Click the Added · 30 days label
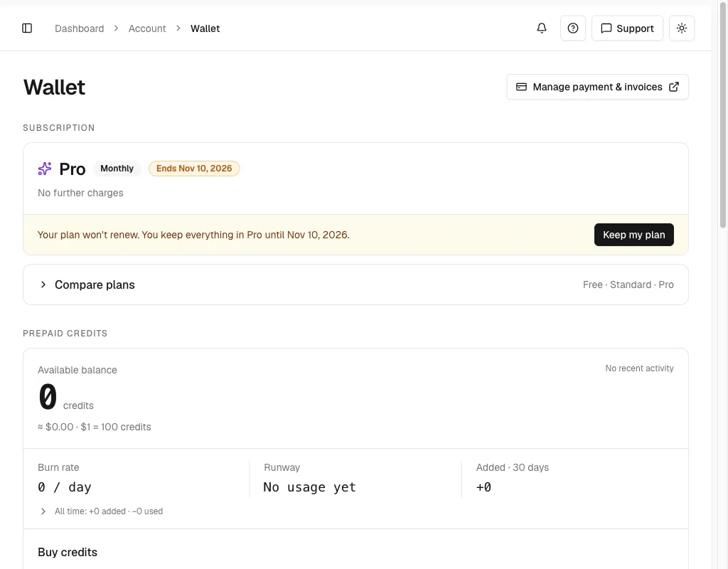The width and height of the screenshot is (728, 569). (x=513, y=468)
